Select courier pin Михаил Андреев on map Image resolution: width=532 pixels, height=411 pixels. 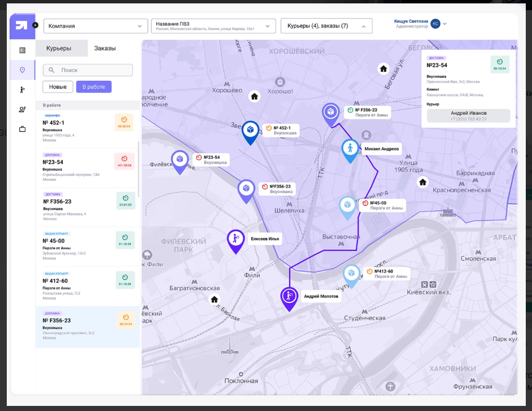pyautogui.click(x=350, y=150)
